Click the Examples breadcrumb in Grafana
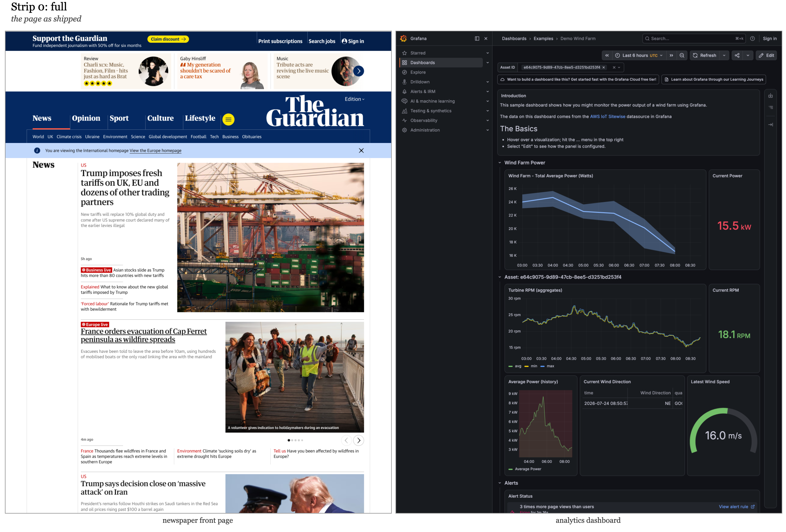Screen dimensions: 786x532 543,39
